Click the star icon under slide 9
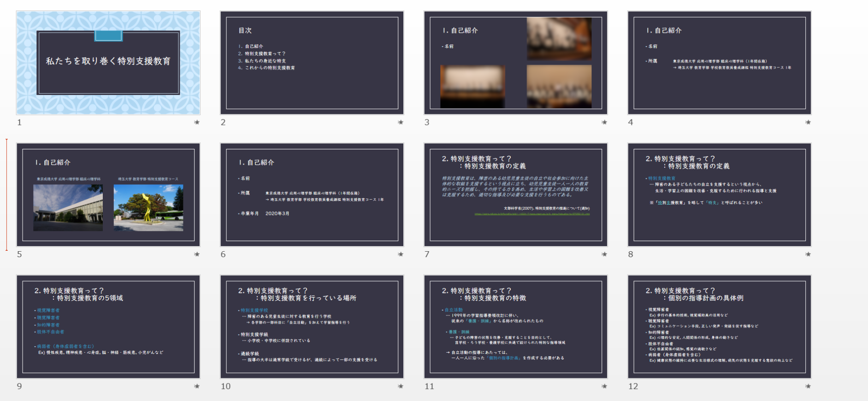The width and height of the screenshot is (868, 401). [x=197, y=386]
